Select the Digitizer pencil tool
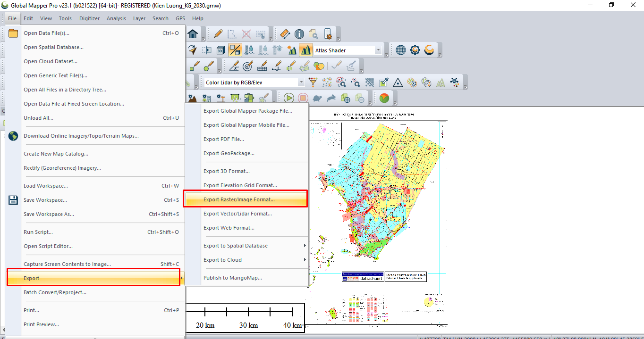Viewport: 644px width, 339px height. pyautogui.click(x=218, y=34)
